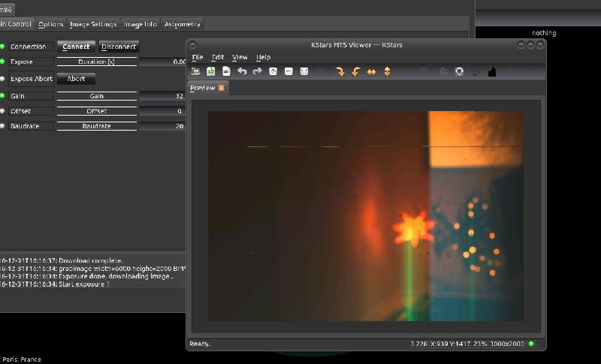The width and height of the screenshot is (601, 364).
Task: Open the Edit menu in FITS Viewer
Action: click(218, 57)
